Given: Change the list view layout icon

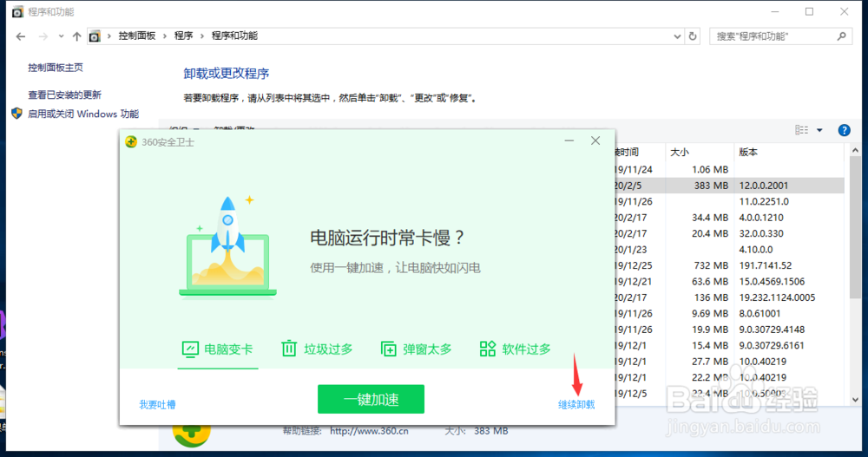Looking at the screenshot, I should [801, 130].
